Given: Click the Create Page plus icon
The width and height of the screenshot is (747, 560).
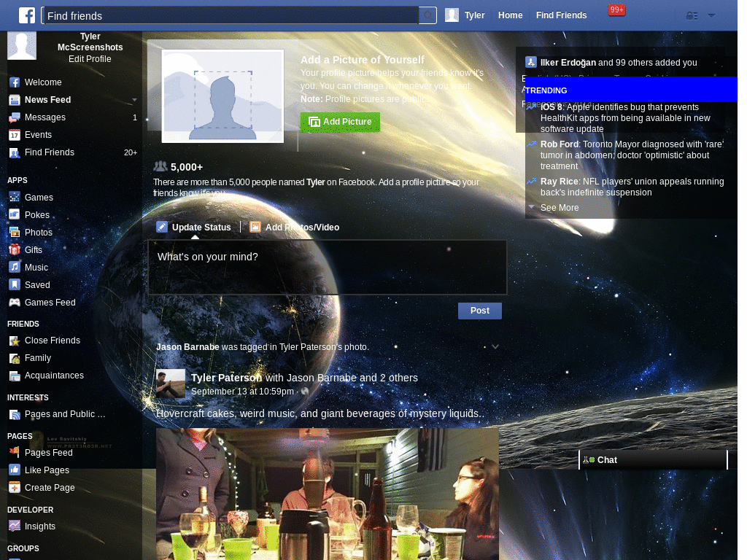Looking at the screenshot, I should click(15, 488).
